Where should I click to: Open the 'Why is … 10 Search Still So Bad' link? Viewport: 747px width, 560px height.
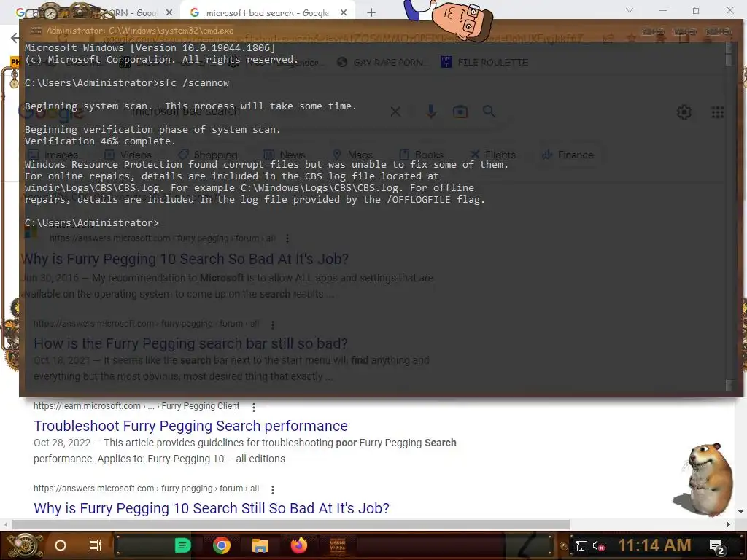point(211,508)
